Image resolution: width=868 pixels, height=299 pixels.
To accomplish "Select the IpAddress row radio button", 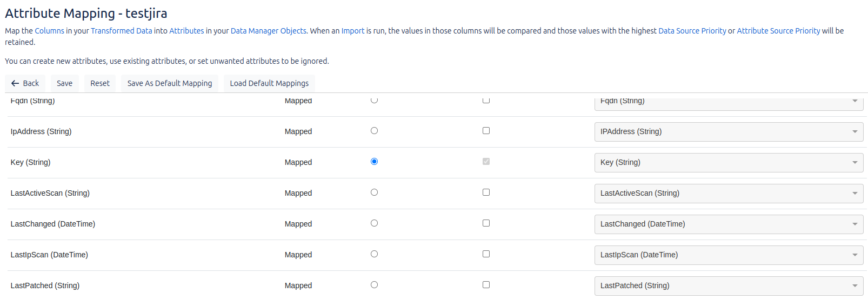I will pyautogui.click(x=374, y=131).
